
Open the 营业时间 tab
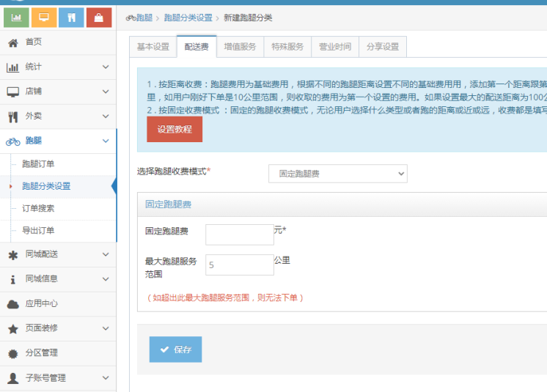coord(334,47)
